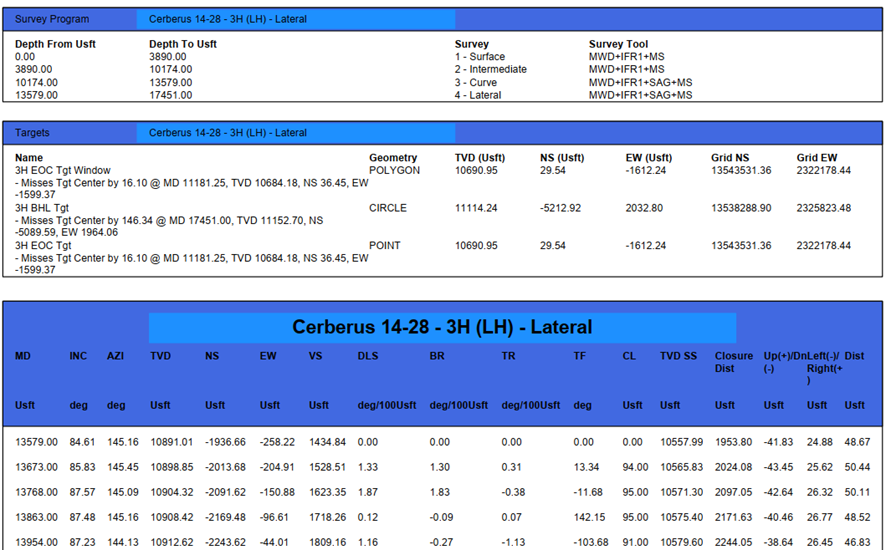Viewport: 886px width, 550px height.
Task: Click the Survey Program section header label
Action: tap(52, 19)
